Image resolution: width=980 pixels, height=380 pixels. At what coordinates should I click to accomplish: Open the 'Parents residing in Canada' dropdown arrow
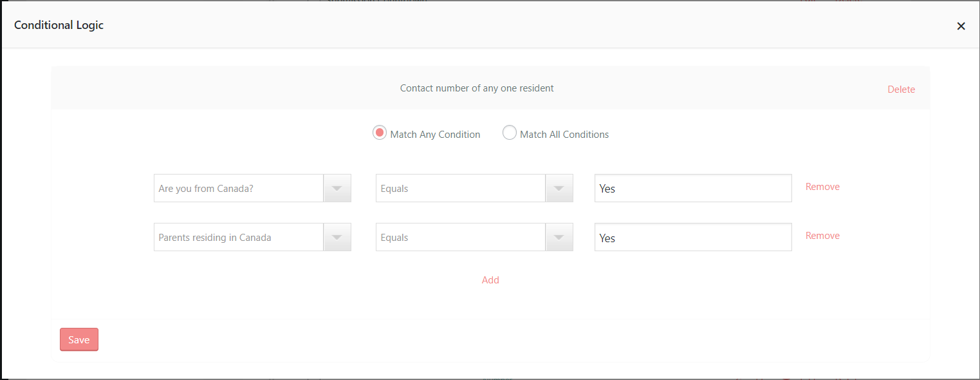tap(337, 236)
